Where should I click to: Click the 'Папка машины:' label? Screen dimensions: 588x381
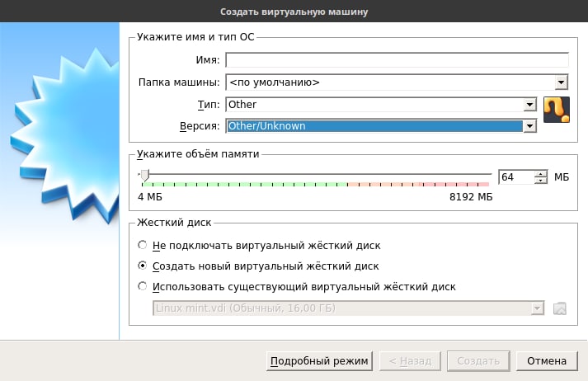pos(179,82)
